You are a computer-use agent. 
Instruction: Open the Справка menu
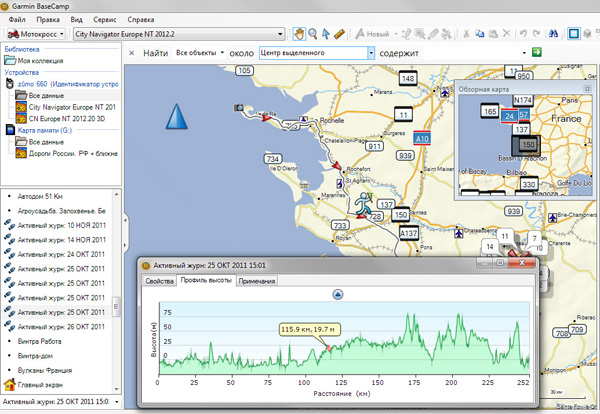[141, 19]
